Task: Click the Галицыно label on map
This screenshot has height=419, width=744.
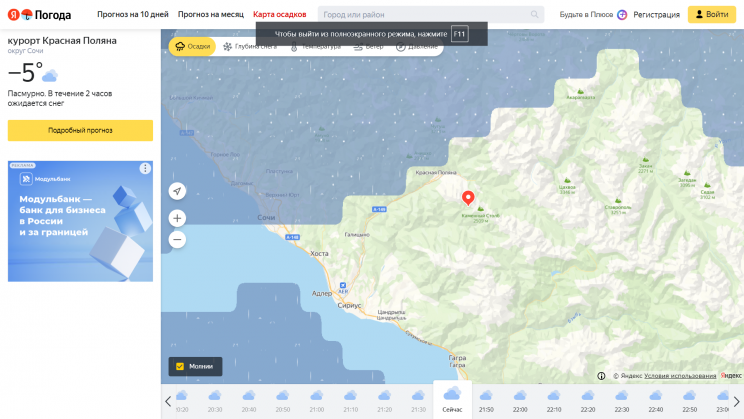Action: tap(357, 234)
